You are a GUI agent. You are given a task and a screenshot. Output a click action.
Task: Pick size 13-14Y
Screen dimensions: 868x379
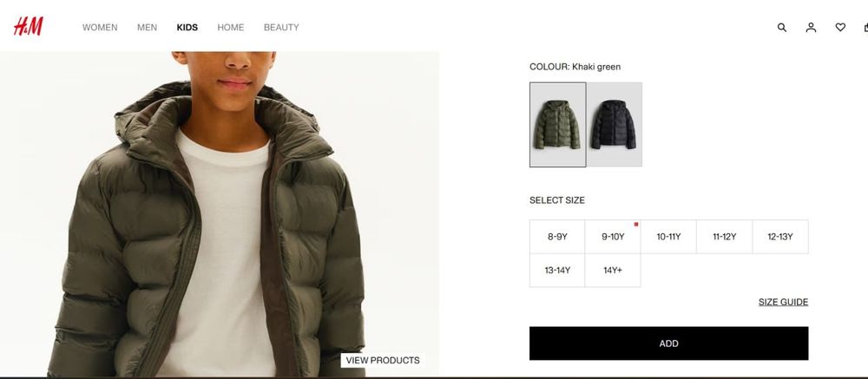557,271
